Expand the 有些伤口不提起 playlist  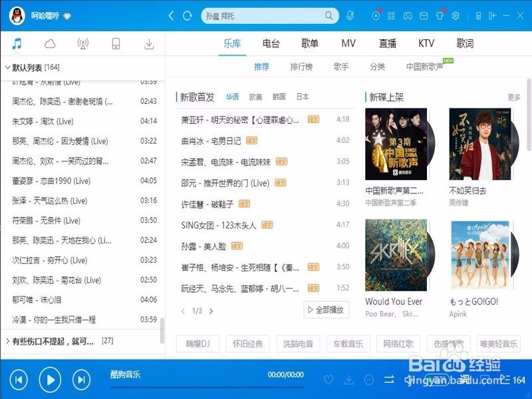click(x=7, y=341)
